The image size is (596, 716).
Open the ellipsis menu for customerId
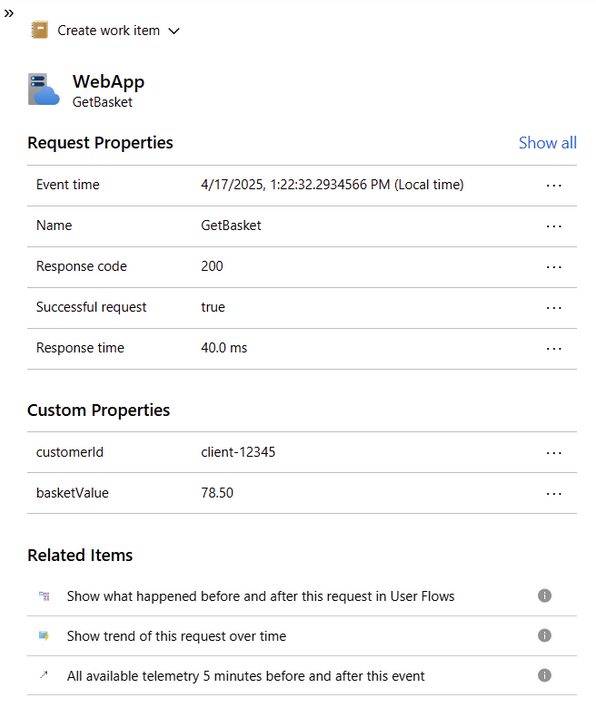point(554,453)
